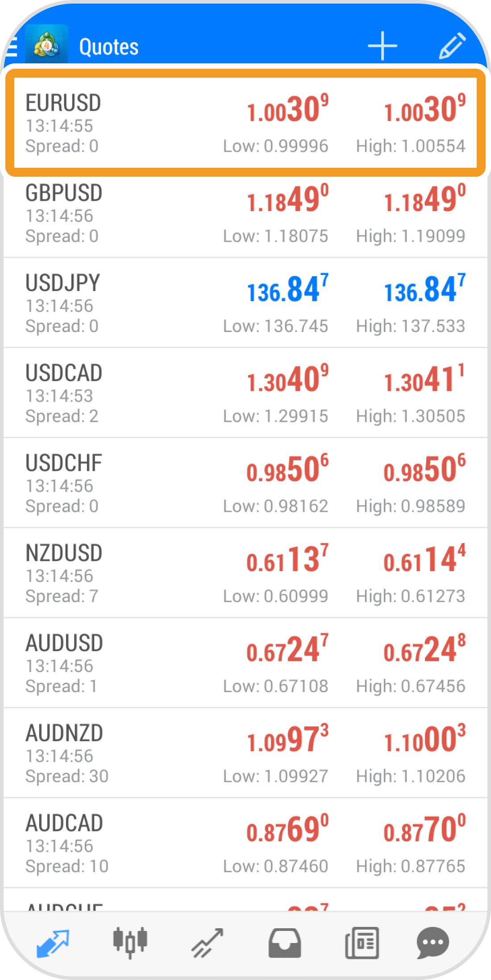Open the History inbox tray icon

[284, 943]
